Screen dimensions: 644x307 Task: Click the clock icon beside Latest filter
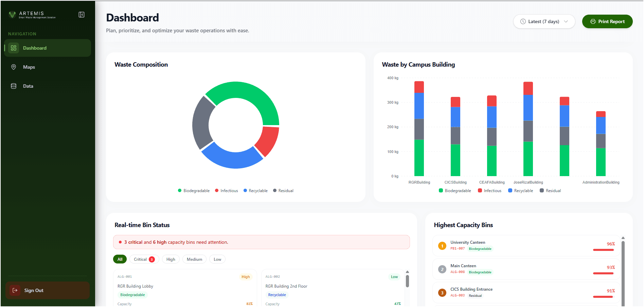(x=522, y=21)
